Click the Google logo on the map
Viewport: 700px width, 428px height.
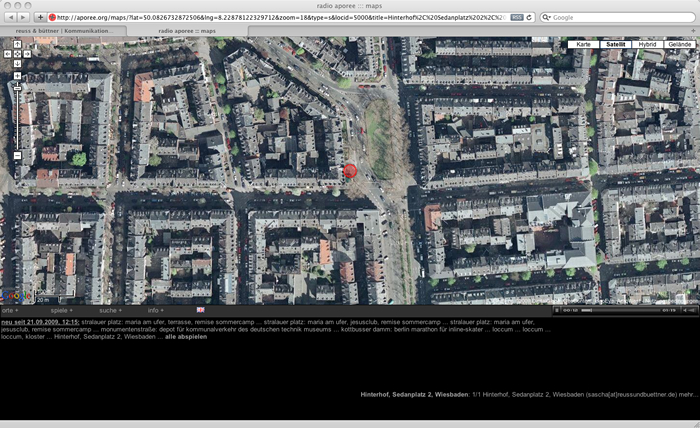point(16,296)
